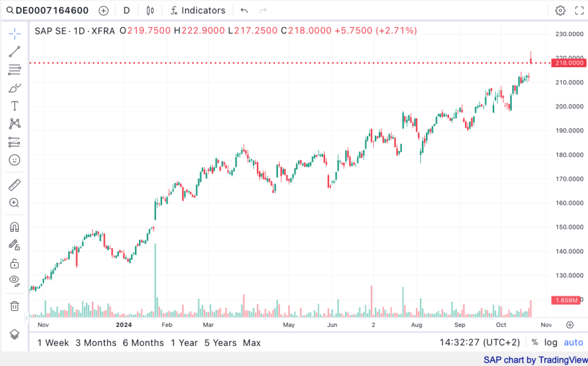Open the Fibonacci retracement tools
The width and height of the screenshot is (588, 366).
tap(14, 69)
